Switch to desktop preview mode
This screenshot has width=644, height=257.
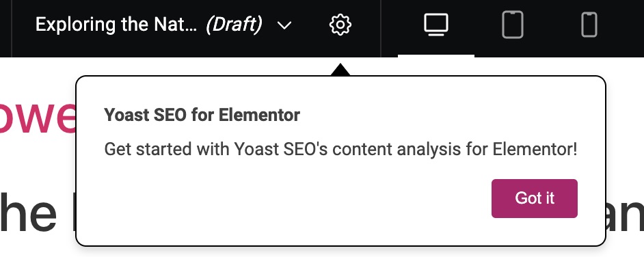(436, 25)
